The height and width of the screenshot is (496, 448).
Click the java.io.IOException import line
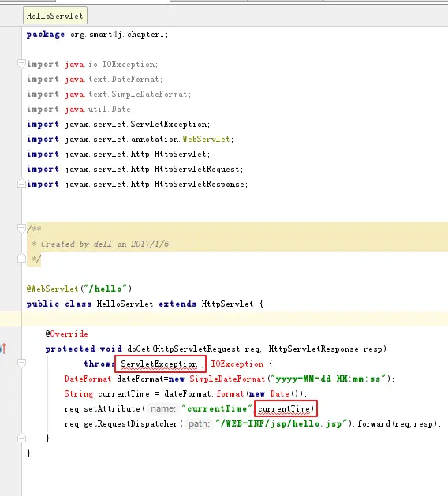(x=92, y=64)
